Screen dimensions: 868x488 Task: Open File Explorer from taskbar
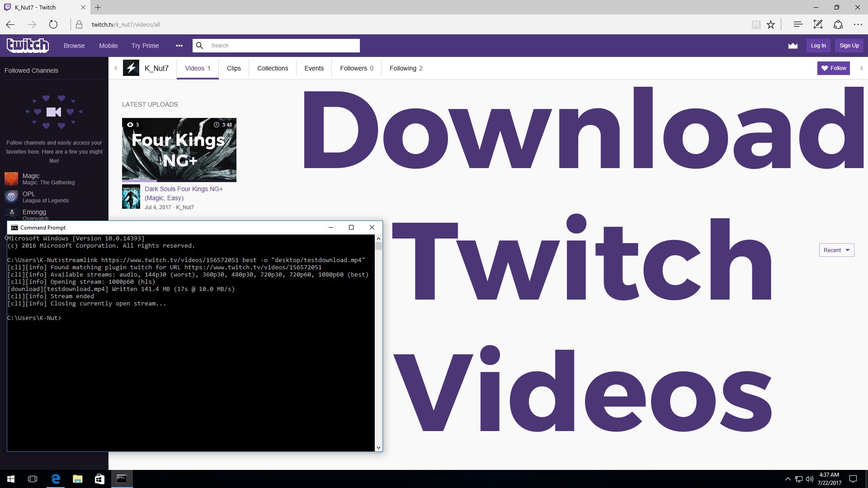(77, 479)
